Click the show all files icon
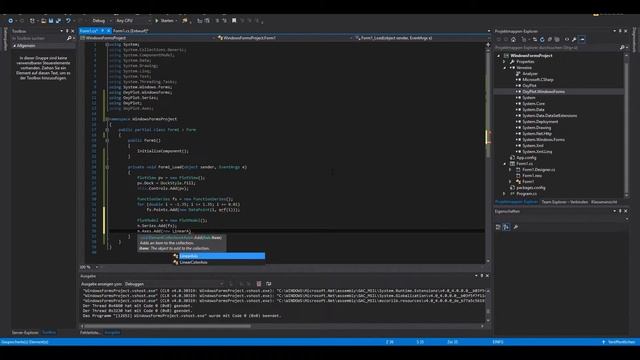This screenshot has width=640, height=360. tap(557, 40)
